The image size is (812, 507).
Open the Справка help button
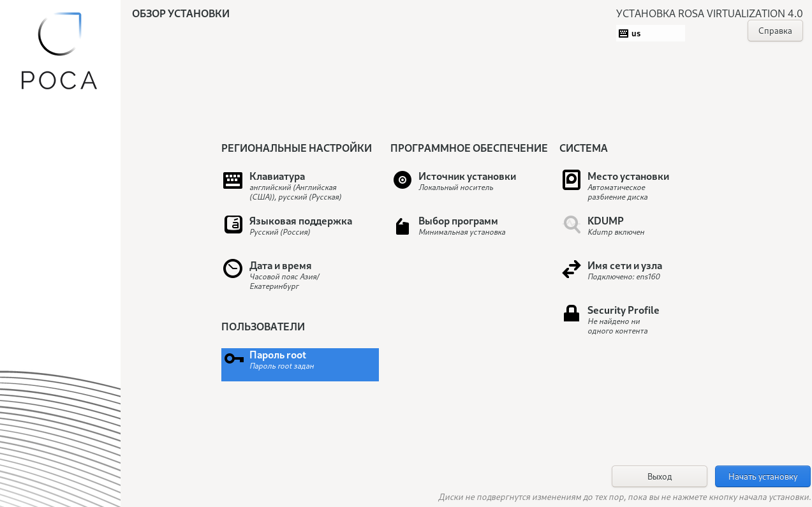[x=775, y=31]
